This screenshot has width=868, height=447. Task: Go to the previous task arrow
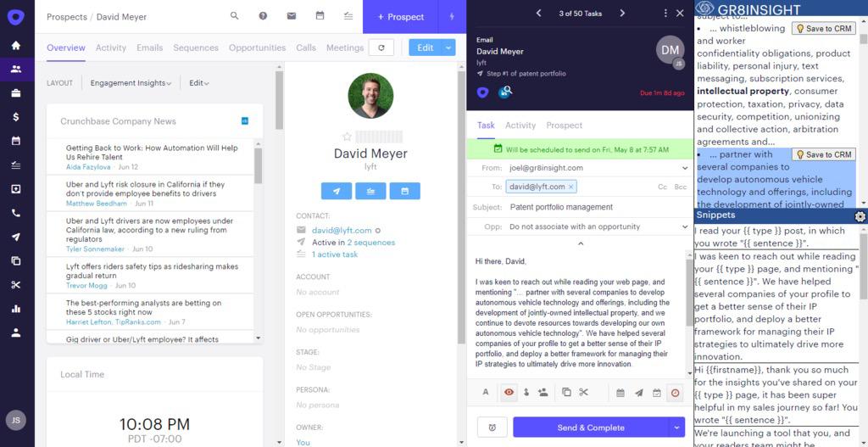pos(538,14)
